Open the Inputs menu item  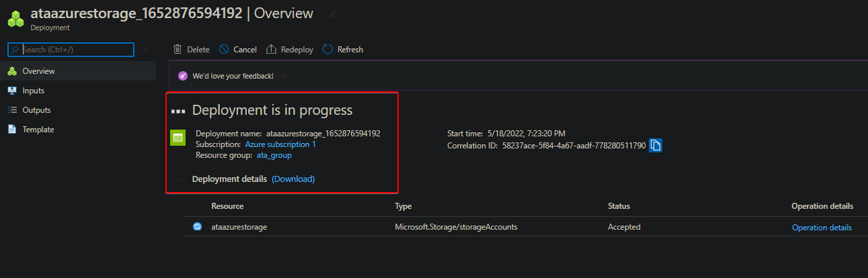78,91
